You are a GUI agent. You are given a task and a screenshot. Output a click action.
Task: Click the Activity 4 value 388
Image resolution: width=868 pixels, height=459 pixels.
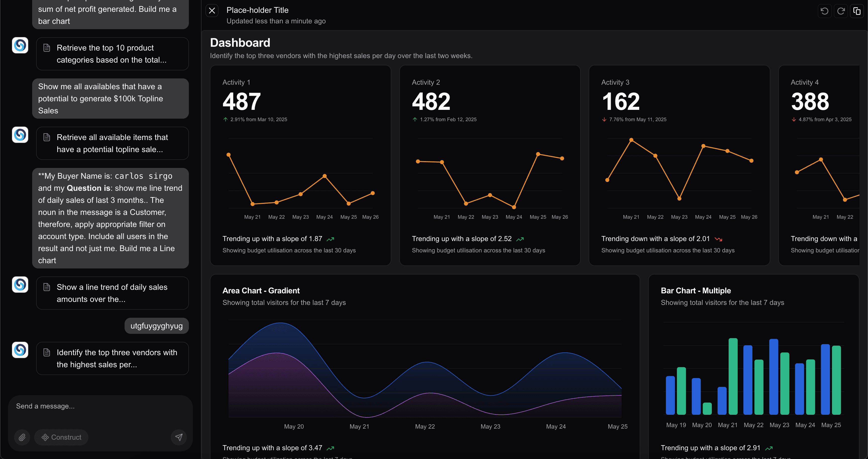[x=810, y=102]
